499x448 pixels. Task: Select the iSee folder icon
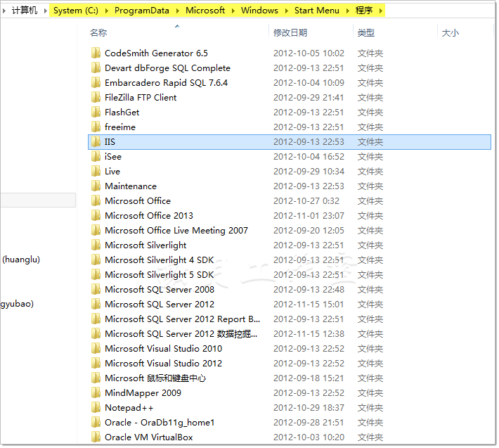tap(96, 156)
